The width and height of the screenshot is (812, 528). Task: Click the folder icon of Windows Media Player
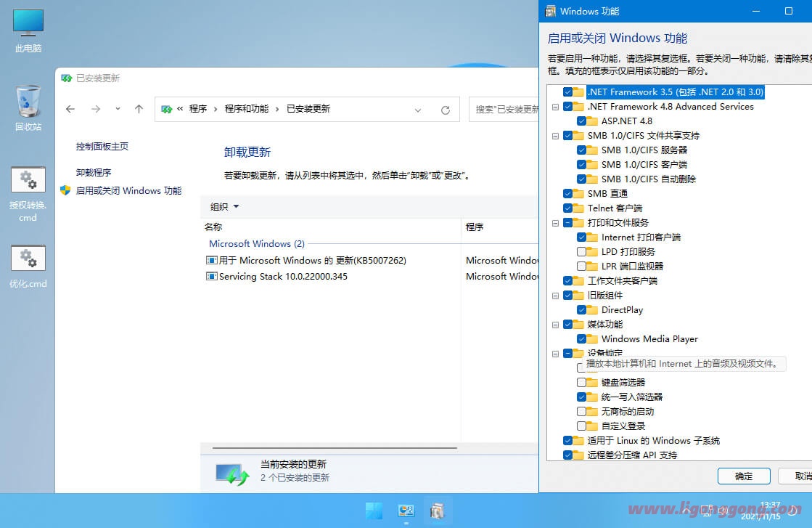click(592, 339)
